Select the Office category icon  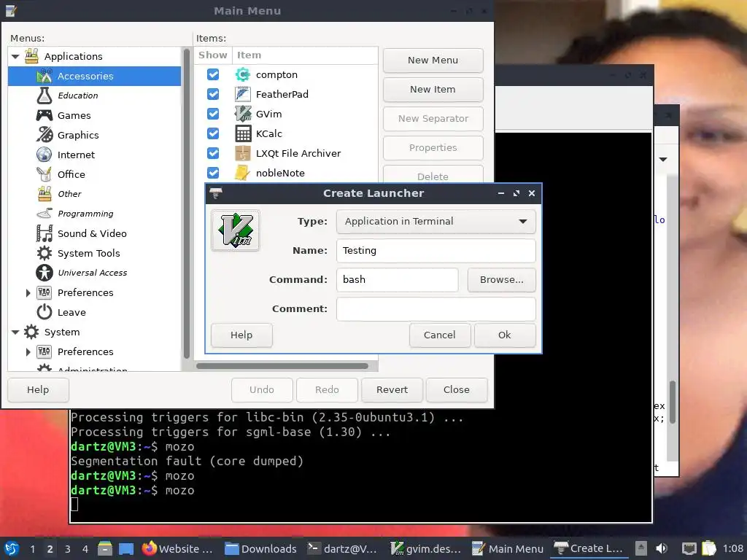pos(44,174)
